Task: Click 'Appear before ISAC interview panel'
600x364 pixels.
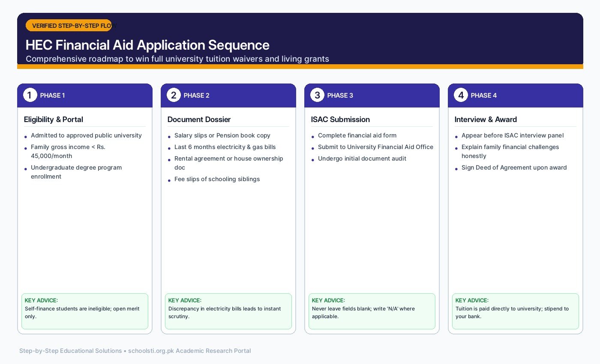Action: (x=513, y=135)
